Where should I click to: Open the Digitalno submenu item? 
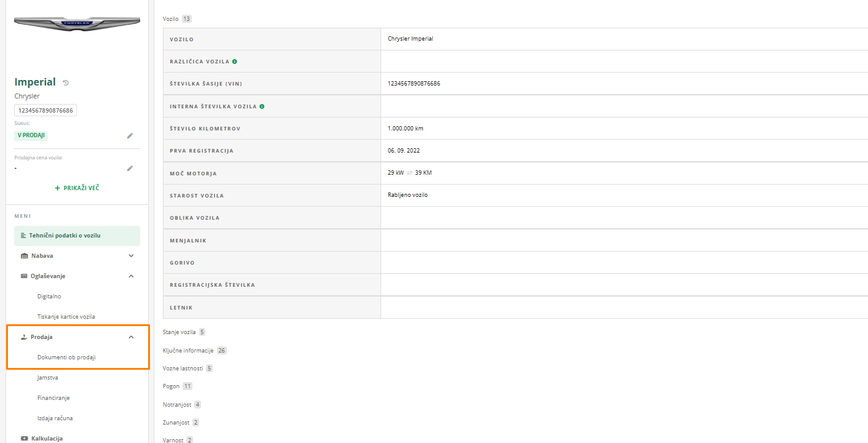[49, 297]
